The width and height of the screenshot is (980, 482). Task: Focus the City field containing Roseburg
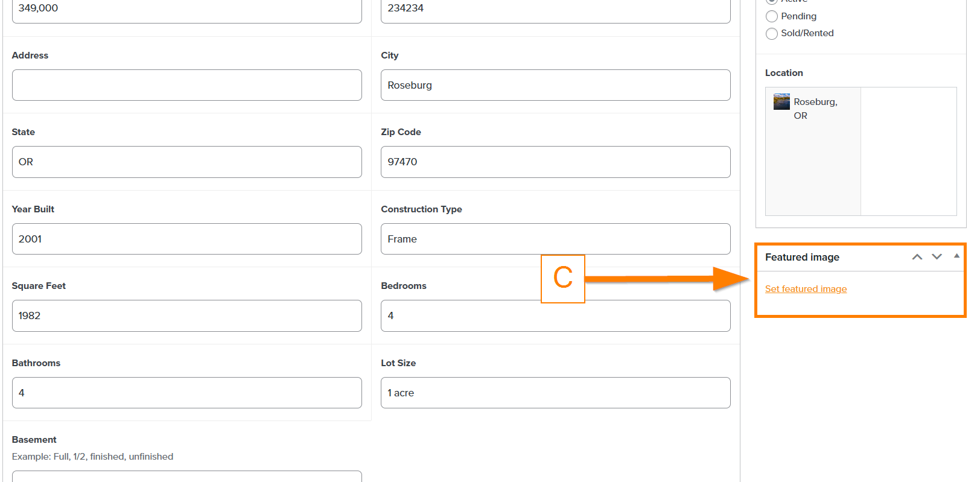click(x=555, y=85)
